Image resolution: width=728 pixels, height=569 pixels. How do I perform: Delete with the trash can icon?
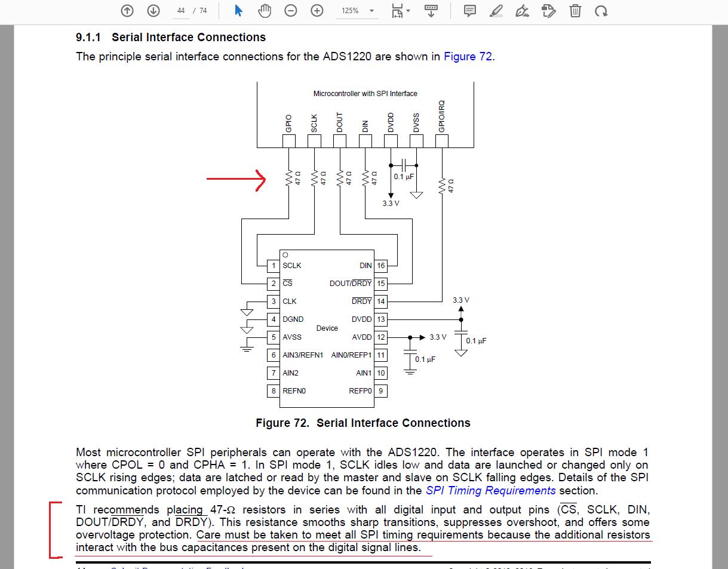click(x=575, y=11)
